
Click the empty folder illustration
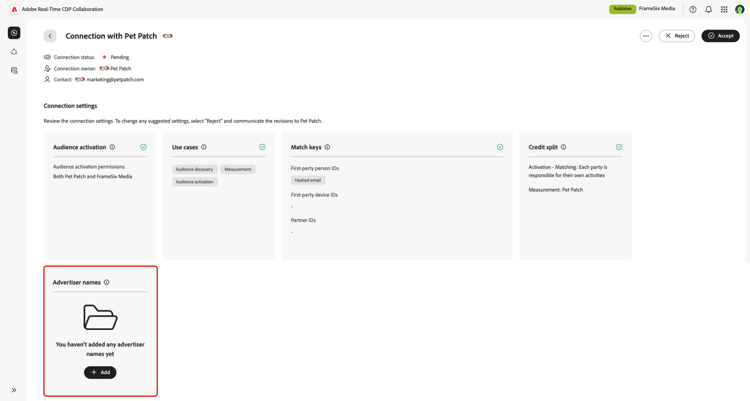coord(100,317)
